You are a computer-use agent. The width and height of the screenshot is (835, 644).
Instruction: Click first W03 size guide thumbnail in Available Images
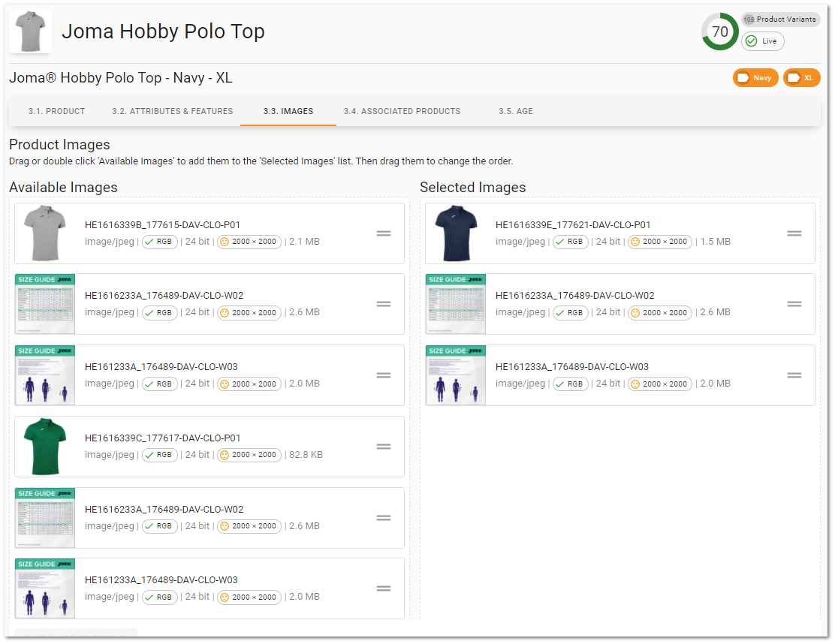45,375
